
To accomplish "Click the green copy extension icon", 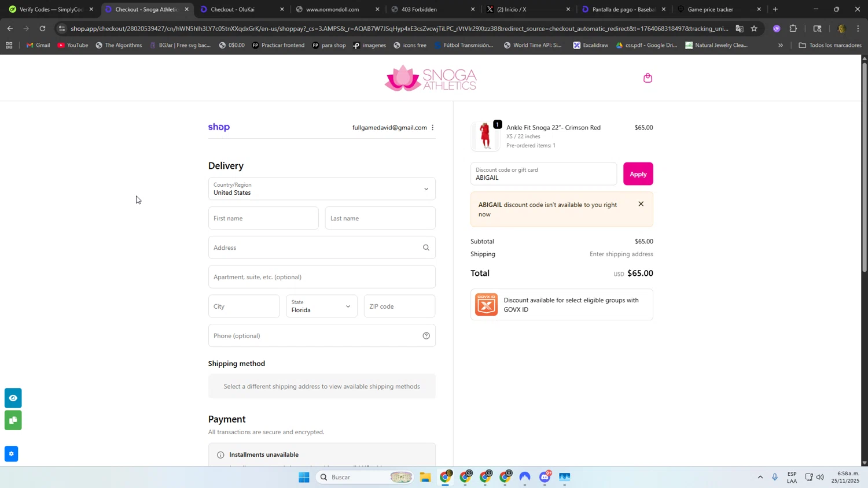I will click(13, 420).
